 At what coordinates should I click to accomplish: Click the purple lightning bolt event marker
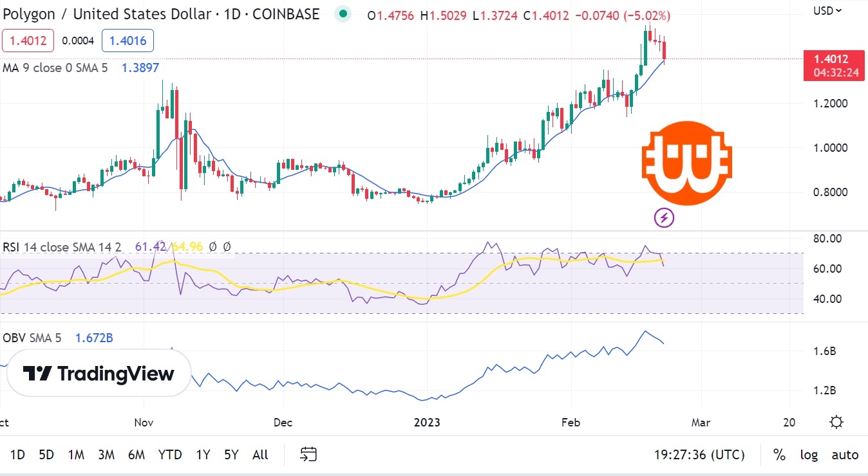(665, 218)
